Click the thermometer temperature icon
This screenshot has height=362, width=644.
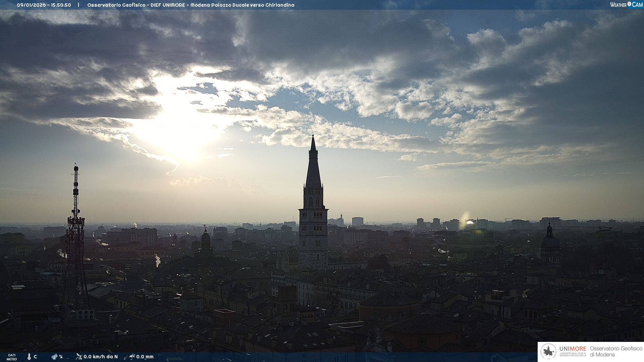[x=29, y=357]
